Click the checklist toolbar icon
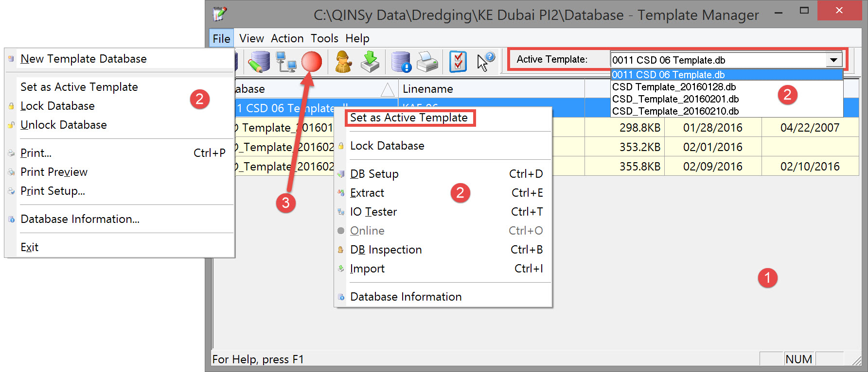Screen dimensions: 868x372 click(458, 62)
